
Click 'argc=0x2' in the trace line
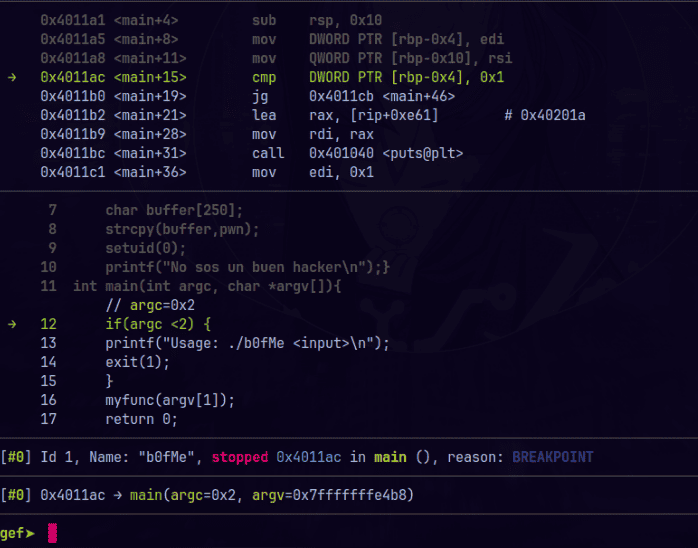coord(203,495)
